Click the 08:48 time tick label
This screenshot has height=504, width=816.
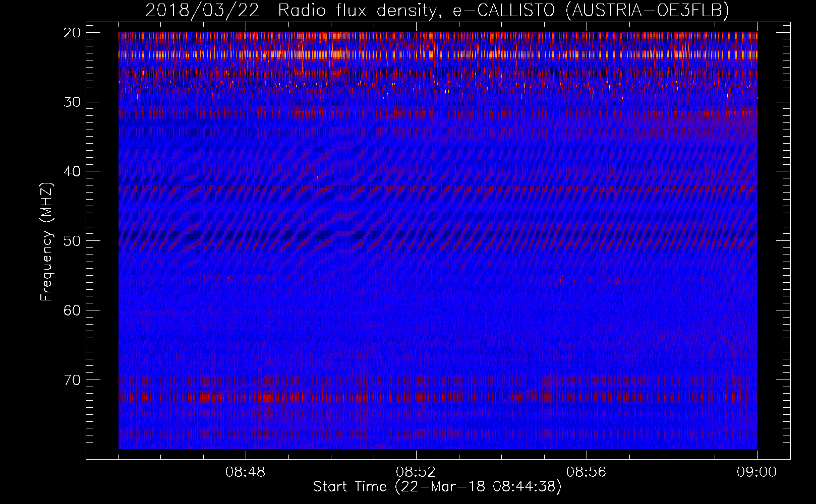coord(246,472)
